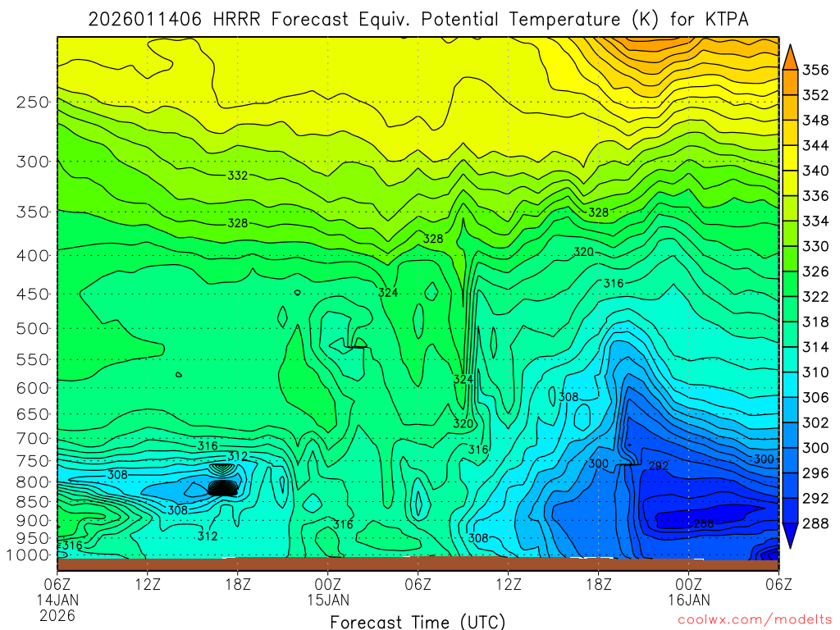
Task: Click the 326 value on the color legend
Action: (815, 272)
